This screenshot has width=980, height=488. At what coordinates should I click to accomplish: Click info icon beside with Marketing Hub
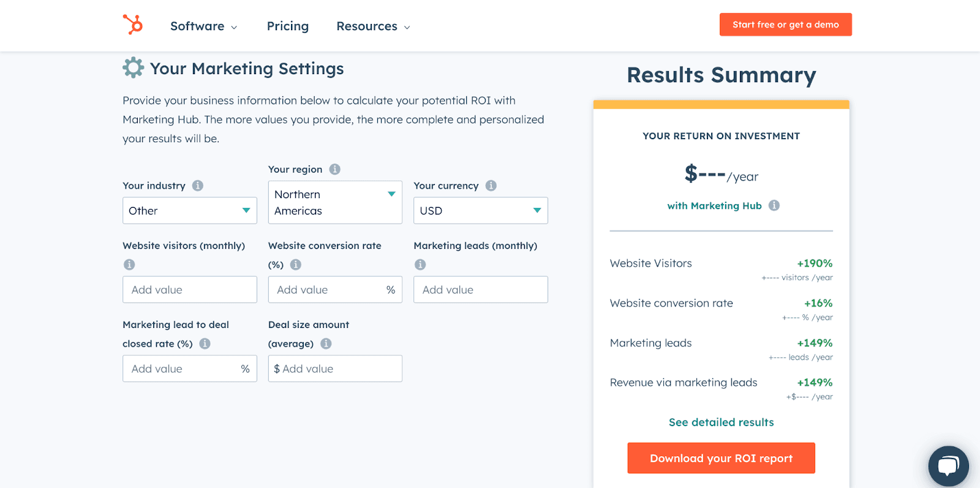click(x=774, y=205)
